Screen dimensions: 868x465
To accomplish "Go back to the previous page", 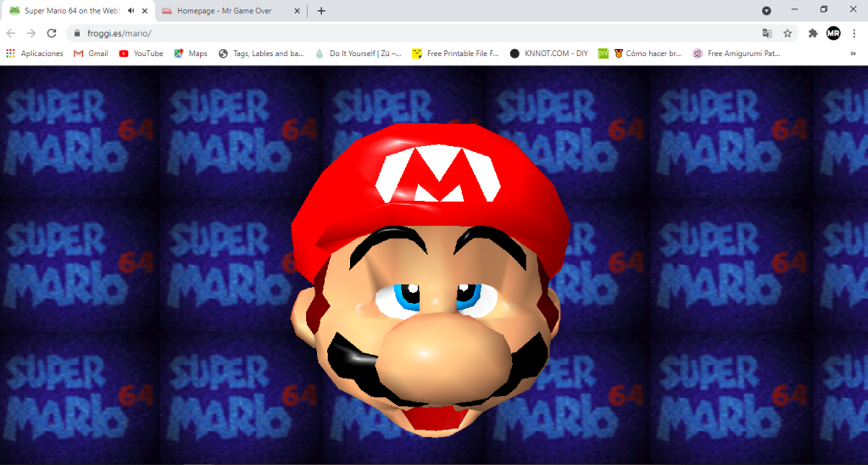I will 11,33.
